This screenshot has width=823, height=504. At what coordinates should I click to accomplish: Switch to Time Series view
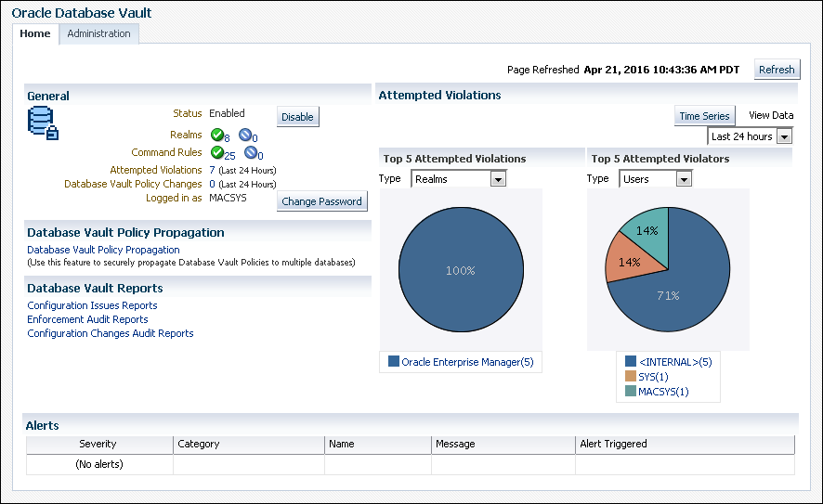(704, 116)
